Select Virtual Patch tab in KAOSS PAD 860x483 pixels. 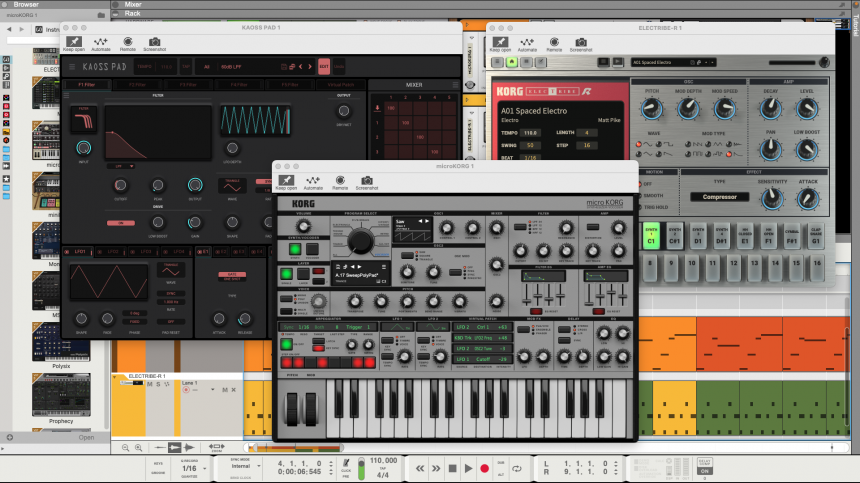(341, 85)
